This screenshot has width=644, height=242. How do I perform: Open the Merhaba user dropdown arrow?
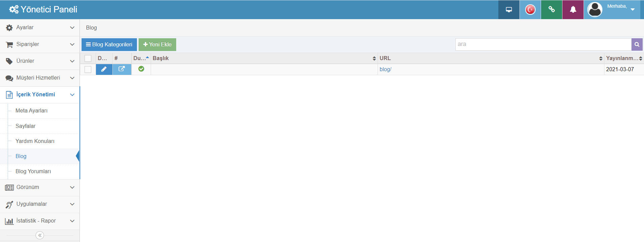tap(633, 9)
